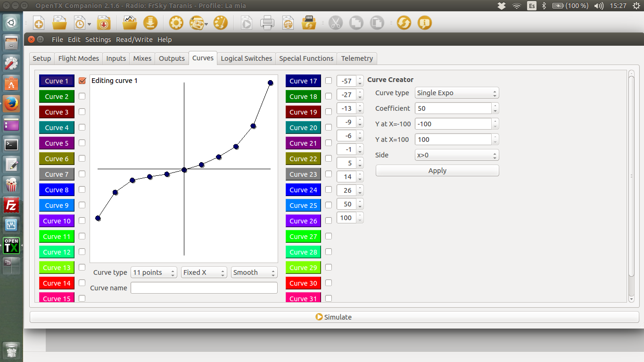The height and width of the screenshot is (362, 644).
Task: Uncheck the Curve 1 checkbox
Action: (82, 81)
